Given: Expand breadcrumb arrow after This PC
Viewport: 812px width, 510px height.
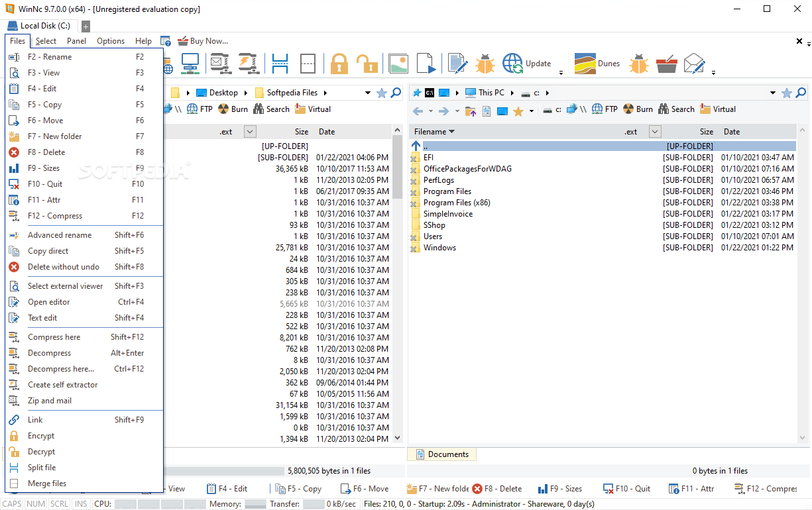Looking at the screenshot, I should click(512, 93).
